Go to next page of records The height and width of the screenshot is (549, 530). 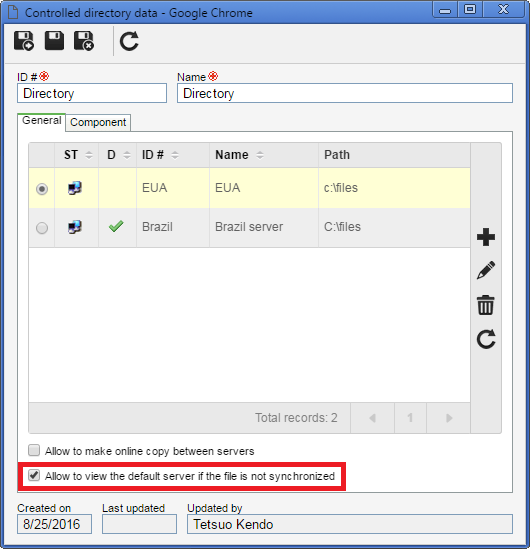(448, 418)
